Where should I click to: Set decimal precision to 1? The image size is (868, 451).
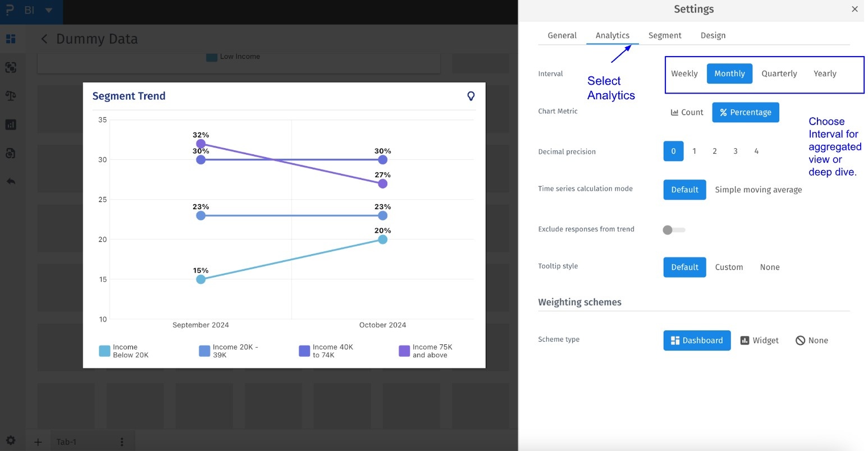(695, 151)
